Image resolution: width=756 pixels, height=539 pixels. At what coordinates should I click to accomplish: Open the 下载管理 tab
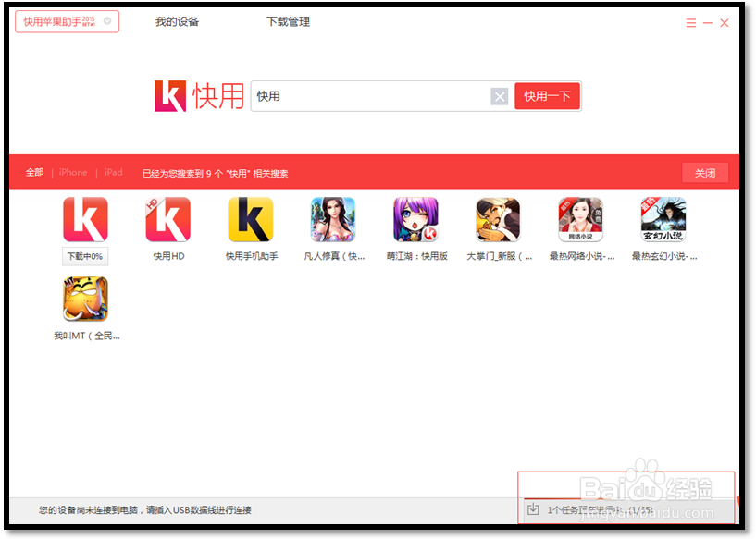pyautogui.click(x=287, y=20)
